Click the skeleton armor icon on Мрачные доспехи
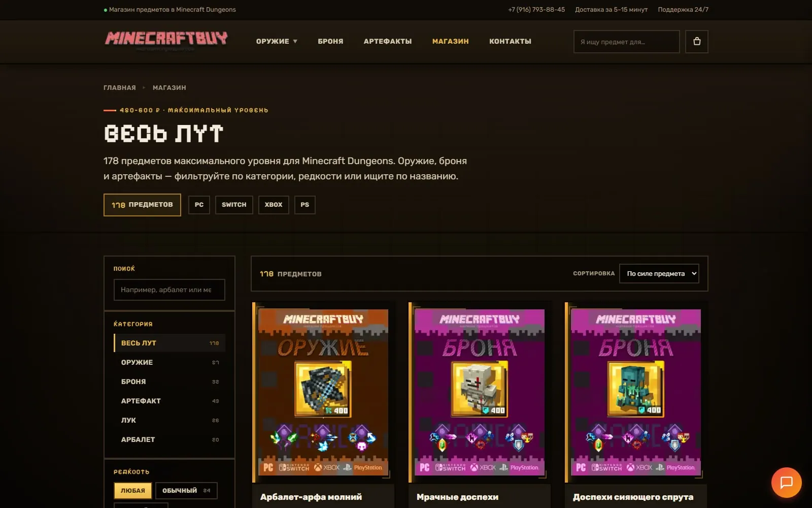 tap(479, 389)
